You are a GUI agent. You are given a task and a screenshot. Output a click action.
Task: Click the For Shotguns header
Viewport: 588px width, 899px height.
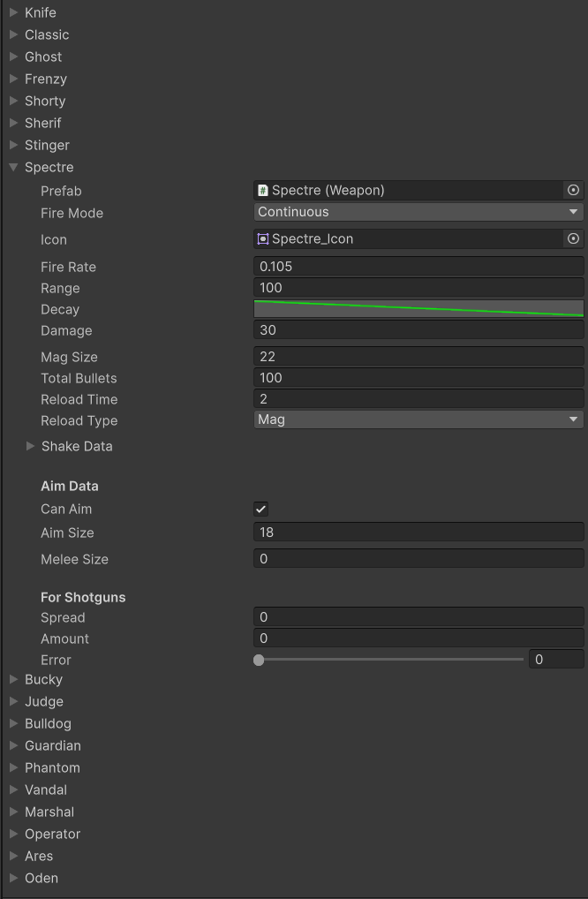pos(83,598)
